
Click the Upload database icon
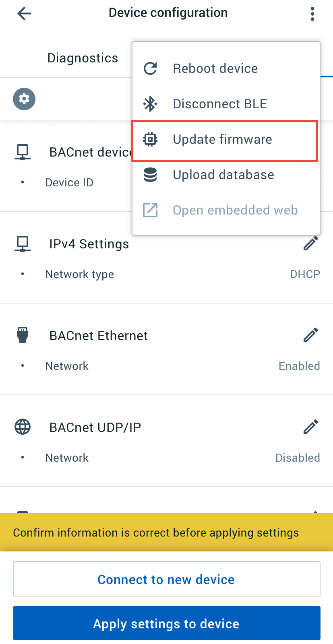(150, 175)
